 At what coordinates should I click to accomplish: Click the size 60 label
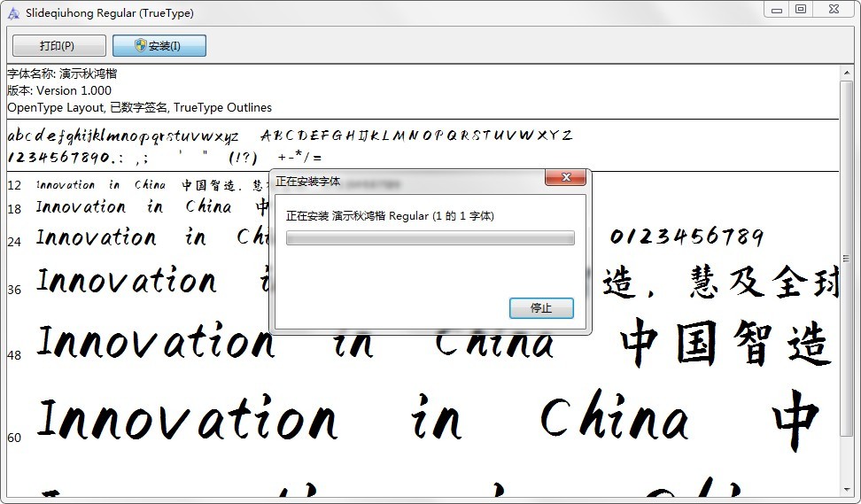pyautogui.click(x=14, y=438)
